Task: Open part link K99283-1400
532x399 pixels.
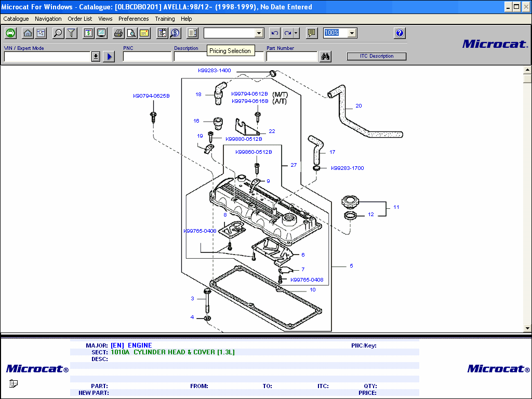Action: point(214,70)
